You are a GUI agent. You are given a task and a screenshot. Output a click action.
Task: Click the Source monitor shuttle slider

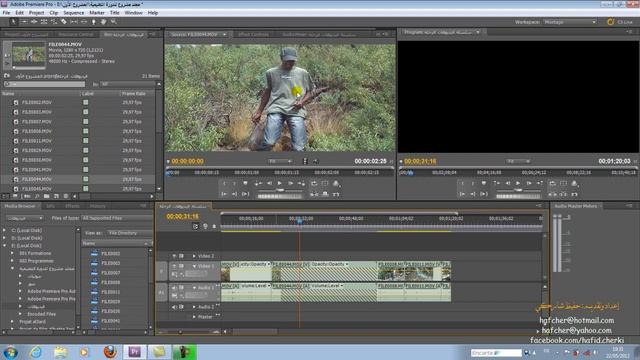click(280, 190)
